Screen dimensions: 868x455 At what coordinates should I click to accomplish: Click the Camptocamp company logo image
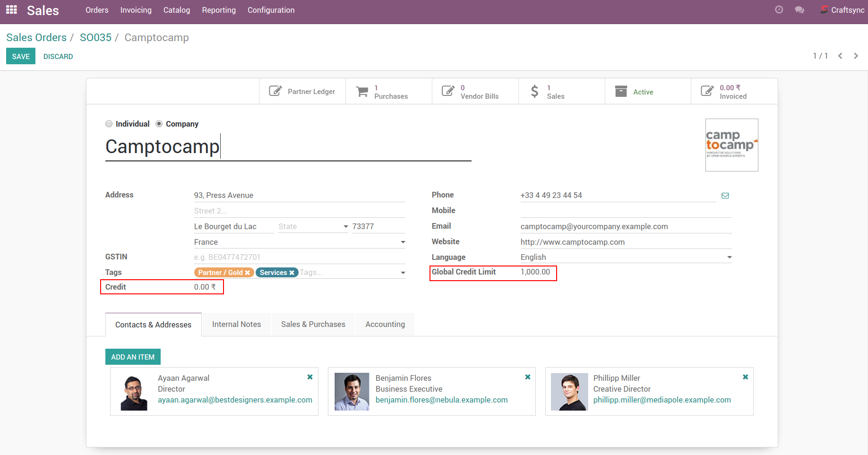tap(731, 145)
